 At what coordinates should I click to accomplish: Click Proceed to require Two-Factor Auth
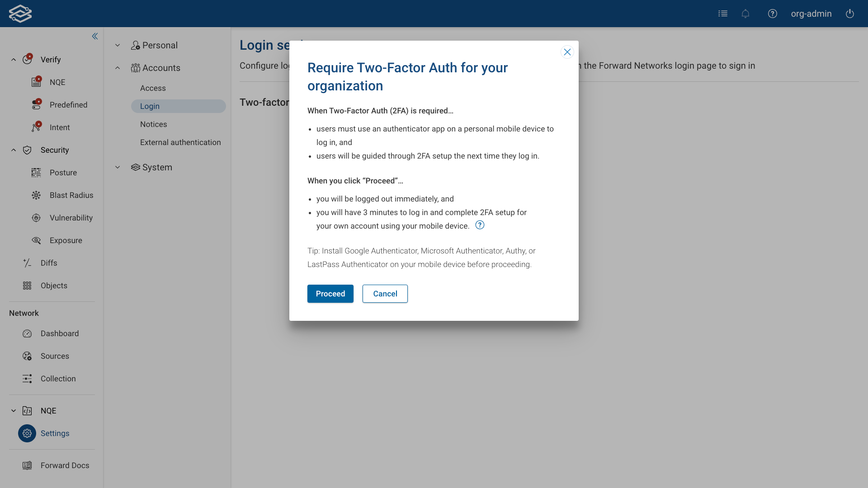pyautogui.click(x=330, y=293)
